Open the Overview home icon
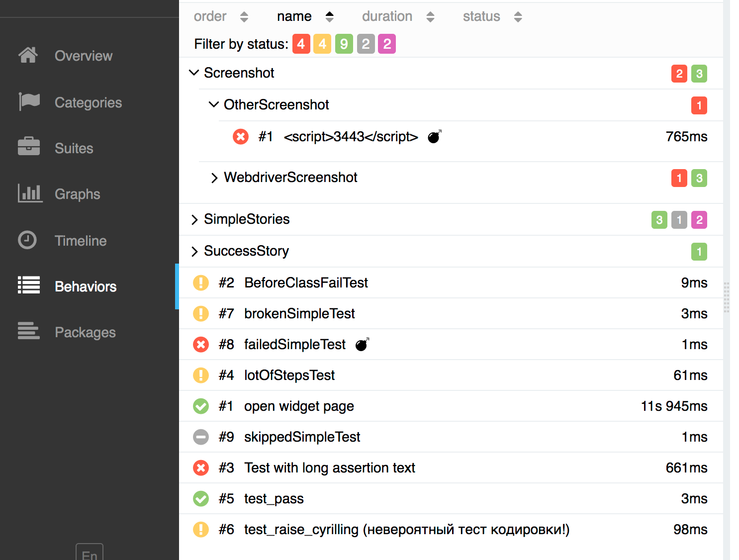739x560 pixels. (28, 55)
